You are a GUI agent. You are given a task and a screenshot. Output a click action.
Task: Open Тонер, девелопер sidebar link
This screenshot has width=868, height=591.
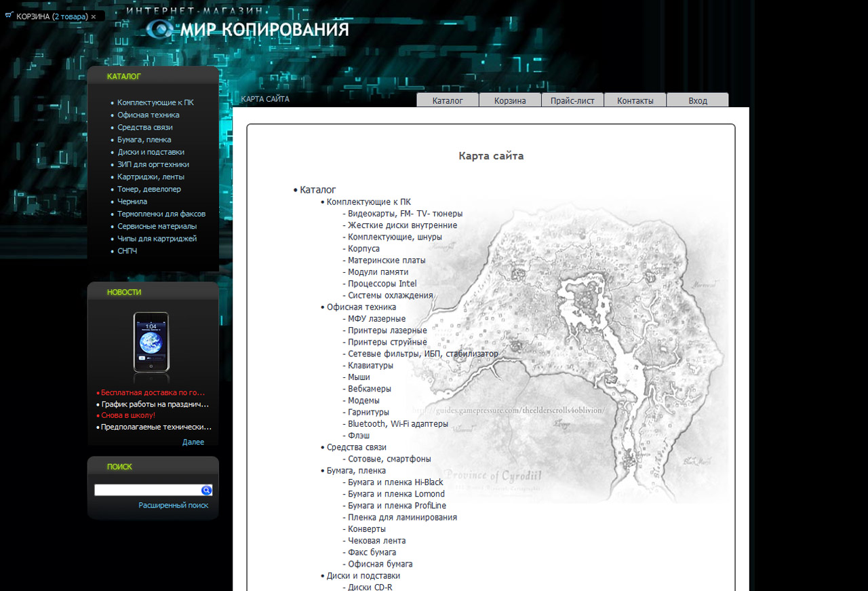149,189
